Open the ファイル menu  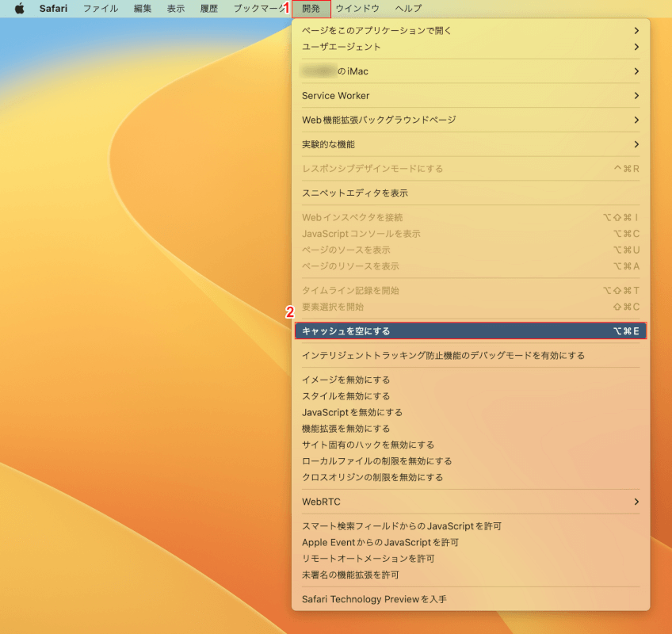[101, 9]
